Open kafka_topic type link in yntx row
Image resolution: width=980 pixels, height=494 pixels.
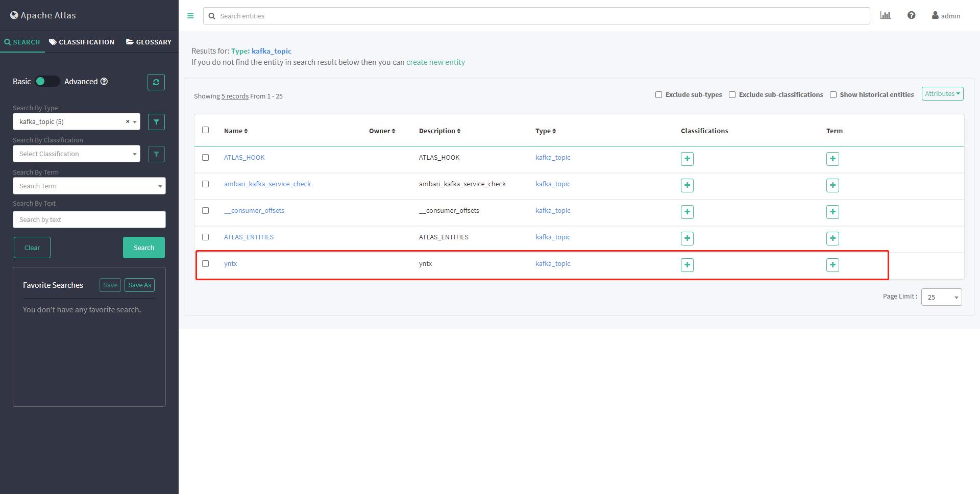click(553, 263)
